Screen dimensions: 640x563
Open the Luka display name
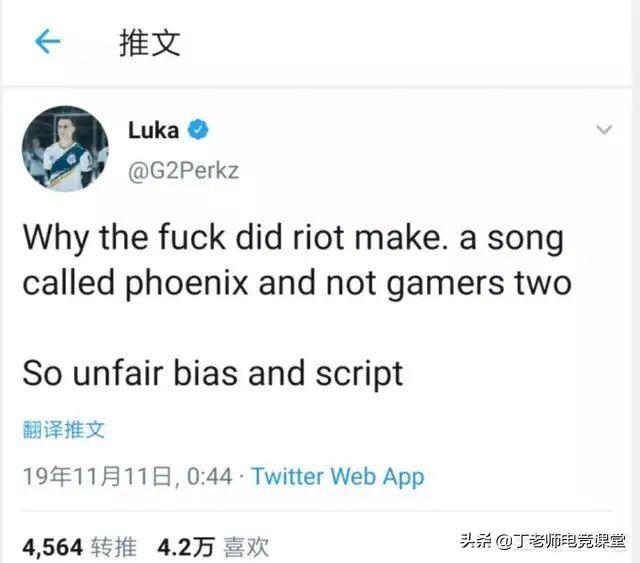153,131
